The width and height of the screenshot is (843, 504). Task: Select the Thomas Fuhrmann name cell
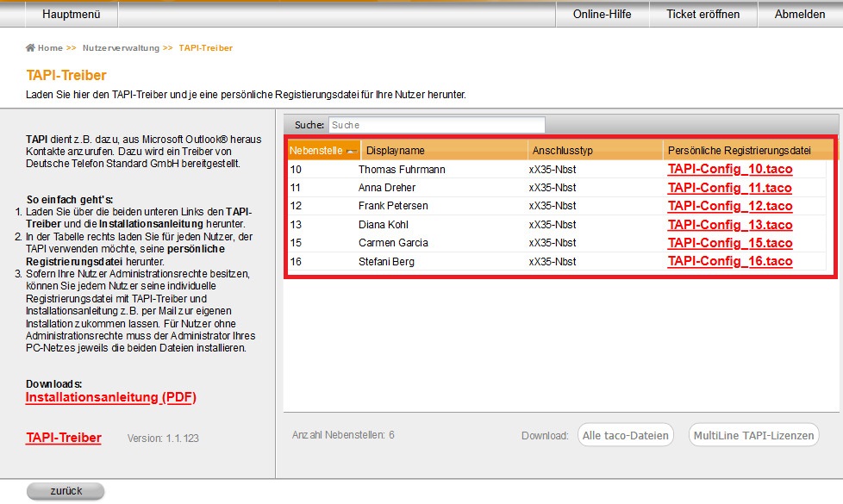click(402, 170)
